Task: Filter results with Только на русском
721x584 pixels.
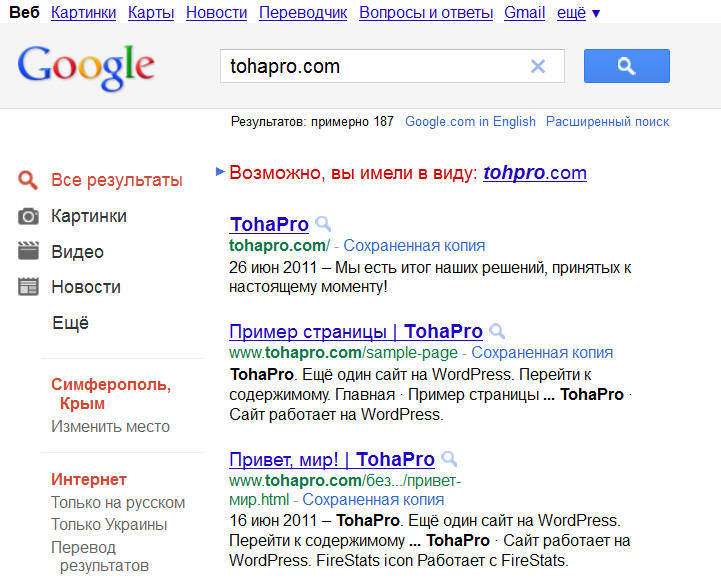Action: [x=118, y=503]
